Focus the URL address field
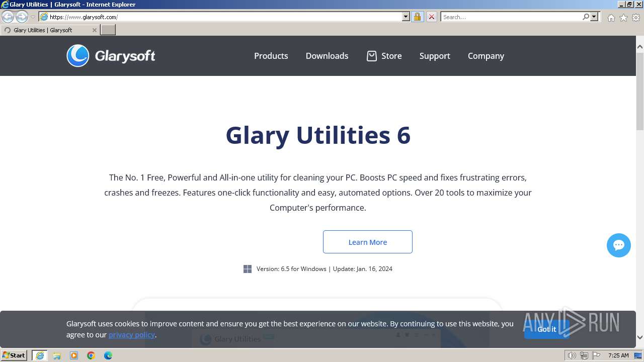 (x=224, y=17)
